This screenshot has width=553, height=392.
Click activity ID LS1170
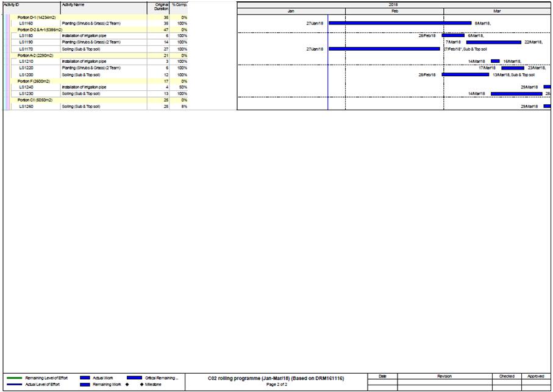click(x=26, y=49)
